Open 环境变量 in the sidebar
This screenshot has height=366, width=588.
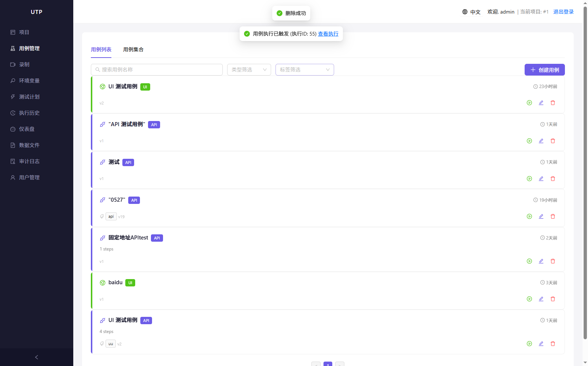pos(37,81)
